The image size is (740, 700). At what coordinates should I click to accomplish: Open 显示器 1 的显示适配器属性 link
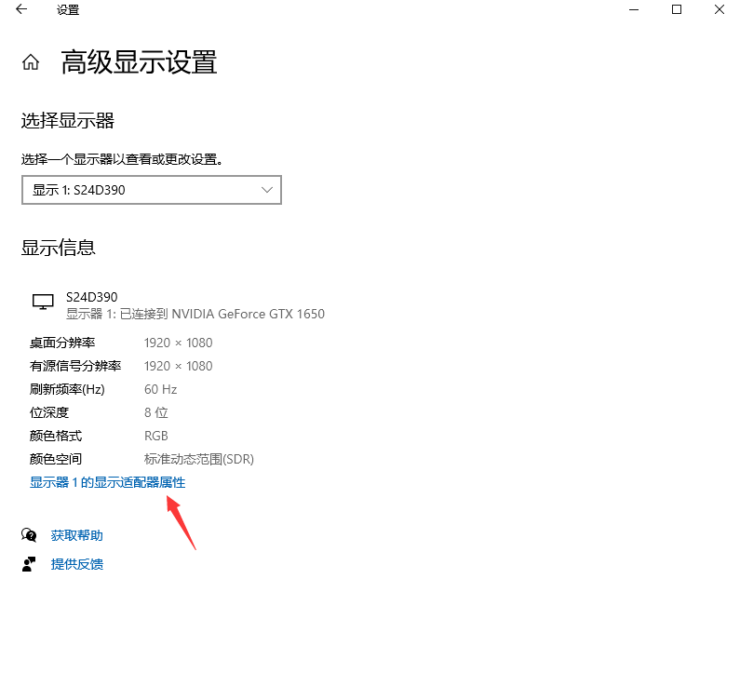pos(108,482)
